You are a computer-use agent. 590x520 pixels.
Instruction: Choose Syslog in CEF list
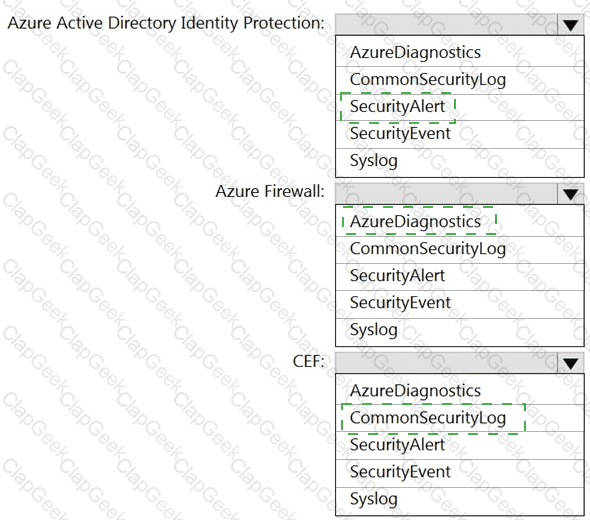(x=459, y=501)
